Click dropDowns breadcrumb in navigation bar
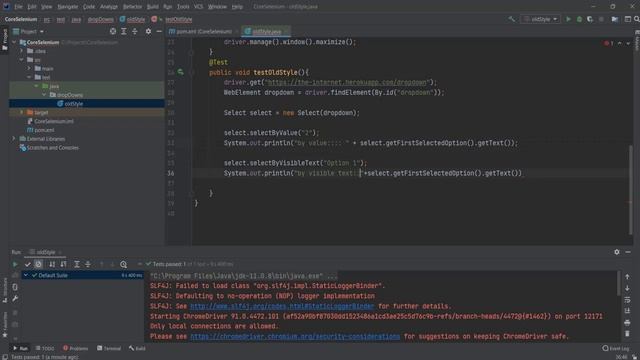This screenshot has width=640, height=360. coord(100,19)
